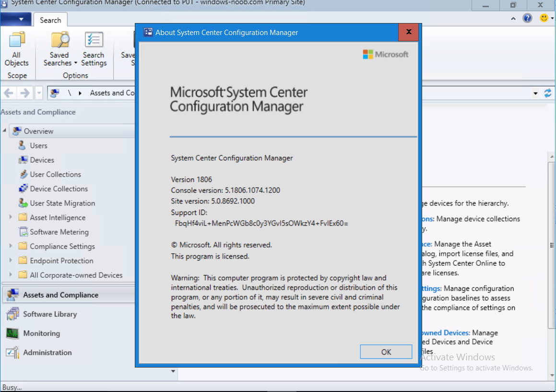Open Help with the question mark icon
This screenshot has height=392, width=556.
pyautogui.click(x=527, y=18)
